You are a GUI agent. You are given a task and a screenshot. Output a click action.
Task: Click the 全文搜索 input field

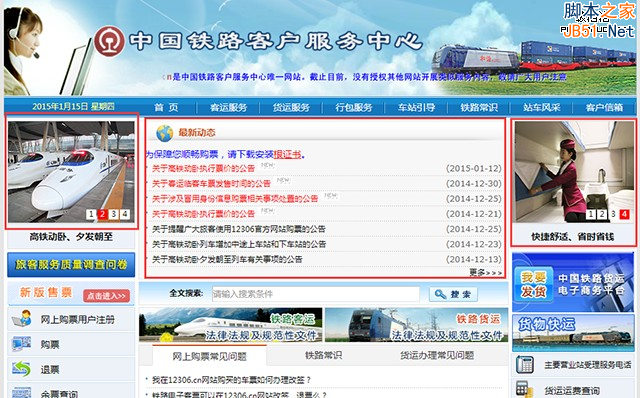316,294
